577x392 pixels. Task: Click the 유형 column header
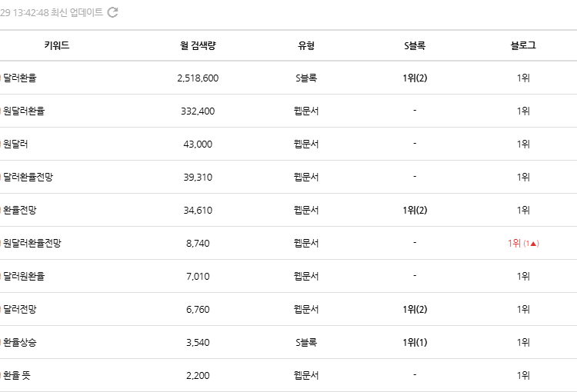point(306,45)
